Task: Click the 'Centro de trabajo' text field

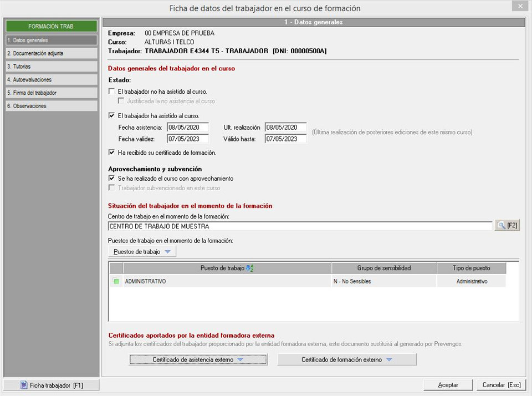Action: (x=300, y=226)
